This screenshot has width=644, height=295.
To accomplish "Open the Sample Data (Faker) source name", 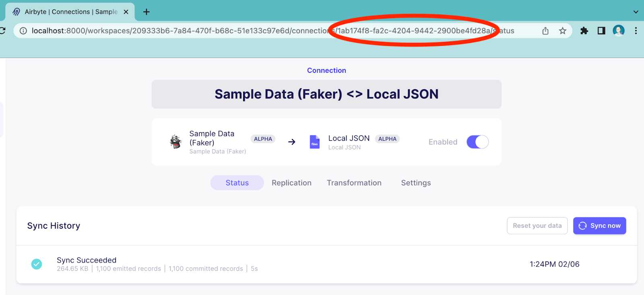I will coord(212,138).
